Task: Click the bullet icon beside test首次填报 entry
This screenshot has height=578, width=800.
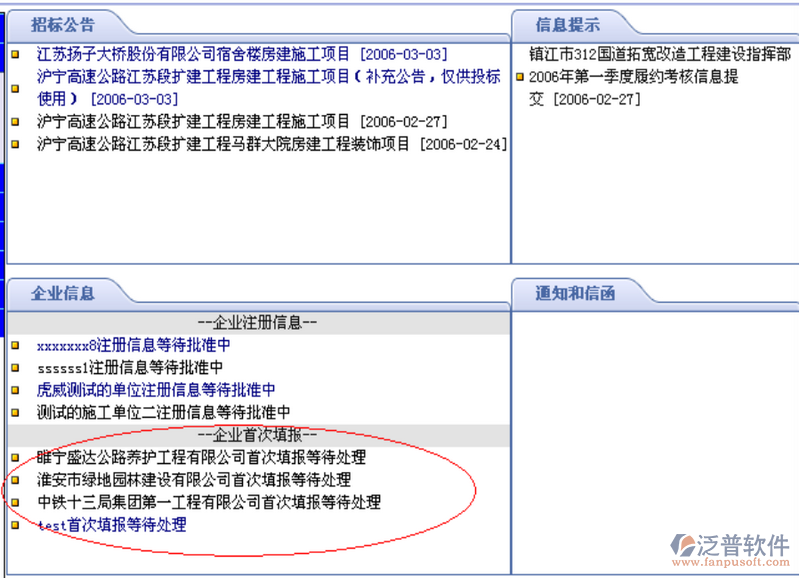Action: 15,525
